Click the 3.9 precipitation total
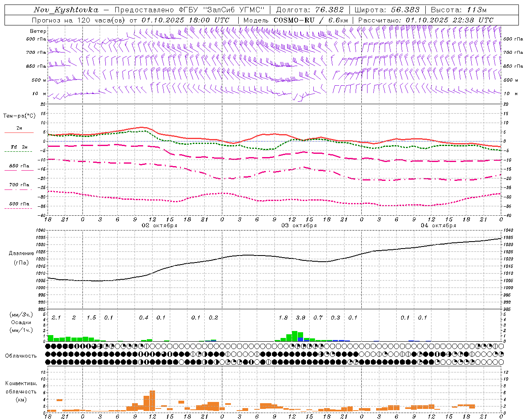525x420 pixels. [301, 318]
